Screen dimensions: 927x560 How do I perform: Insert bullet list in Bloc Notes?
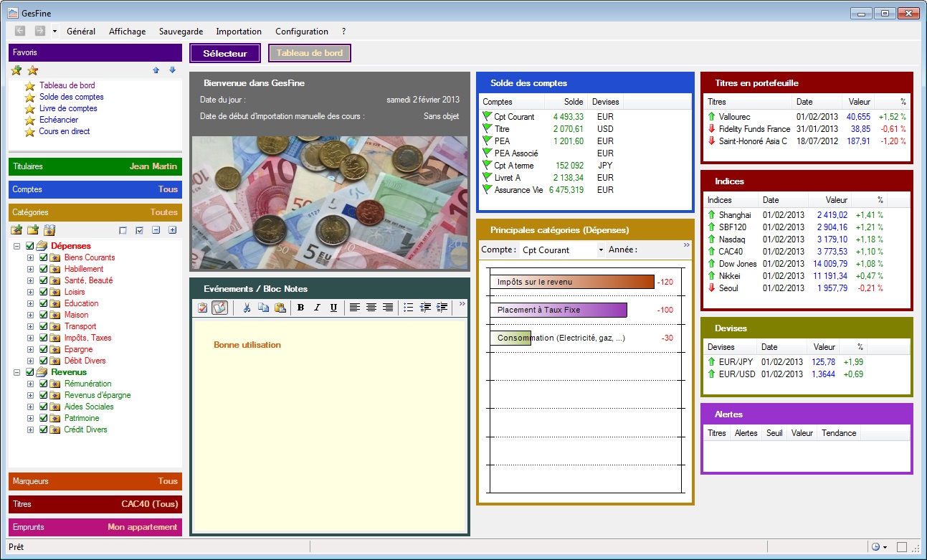[408, 308]
